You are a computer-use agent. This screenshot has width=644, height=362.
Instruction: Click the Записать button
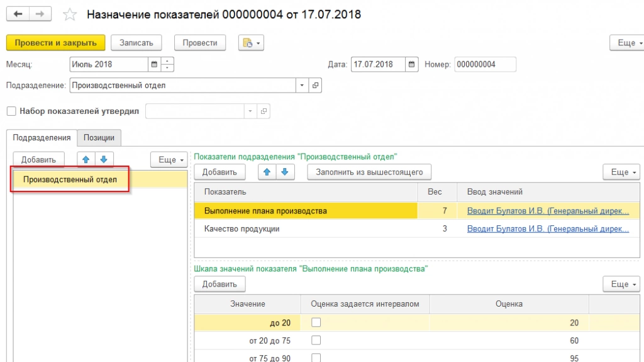pyautogui.click(x=136, y=43)
